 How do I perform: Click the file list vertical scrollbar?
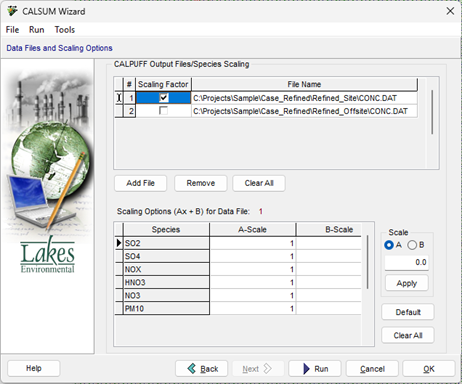[x=432, y=112]
